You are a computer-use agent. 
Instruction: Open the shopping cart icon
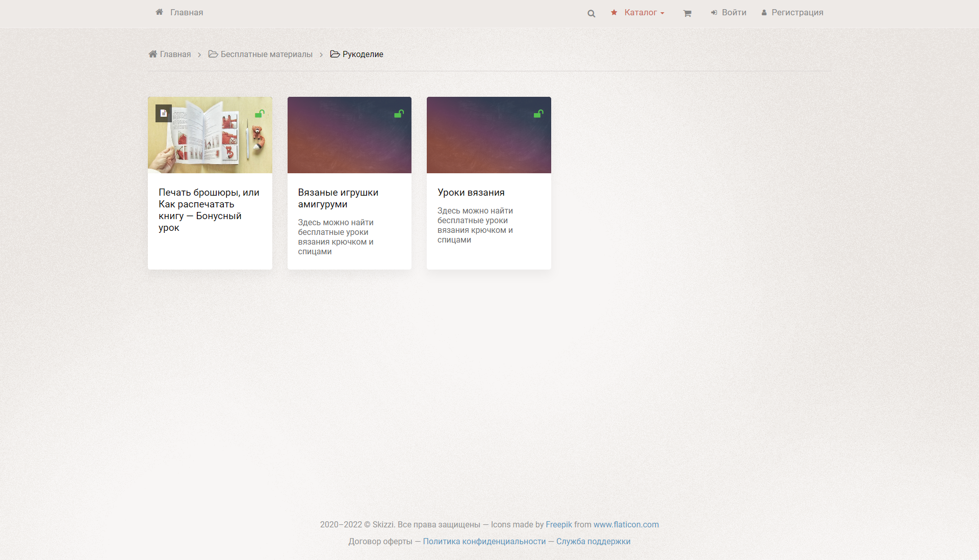(687, 13)
